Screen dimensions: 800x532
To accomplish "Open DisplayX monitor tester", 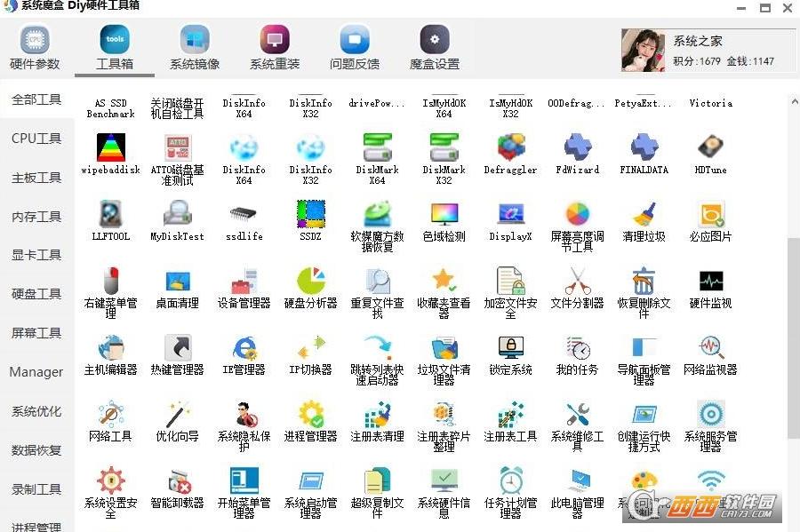I will coord(510,221).
